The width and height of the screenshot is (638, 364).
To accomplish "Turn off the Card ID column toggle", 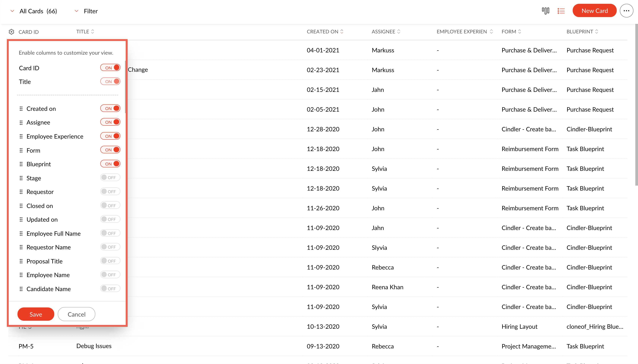I will click(110, 68).
